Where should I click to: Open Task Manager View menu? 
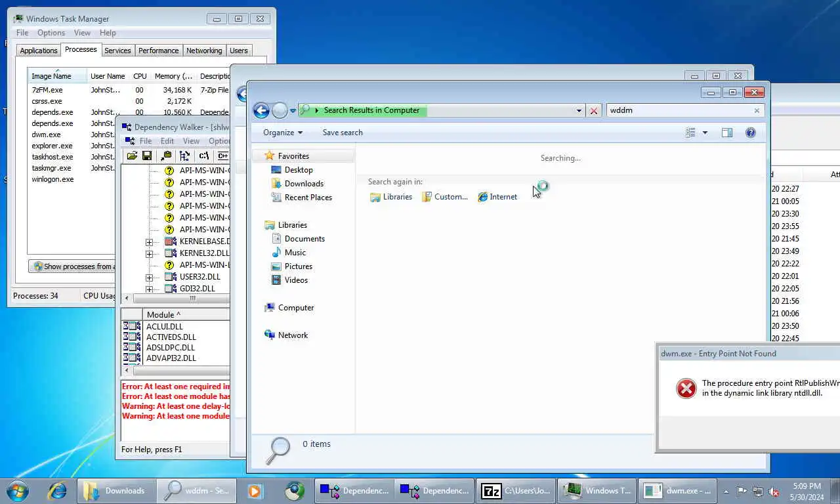point(82,33)
